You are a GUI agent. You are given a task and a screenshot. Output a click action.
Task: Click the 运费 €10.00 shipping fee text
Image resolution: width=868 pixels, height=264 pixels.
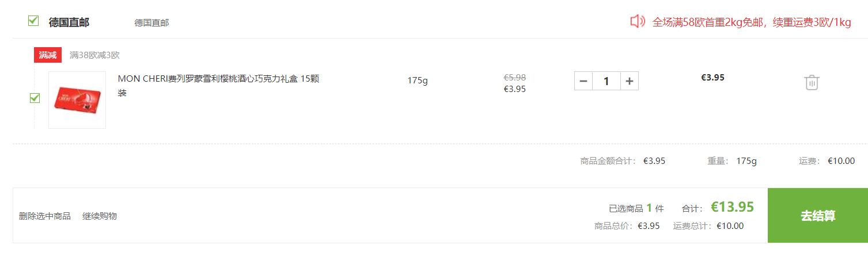pos(827,161)
